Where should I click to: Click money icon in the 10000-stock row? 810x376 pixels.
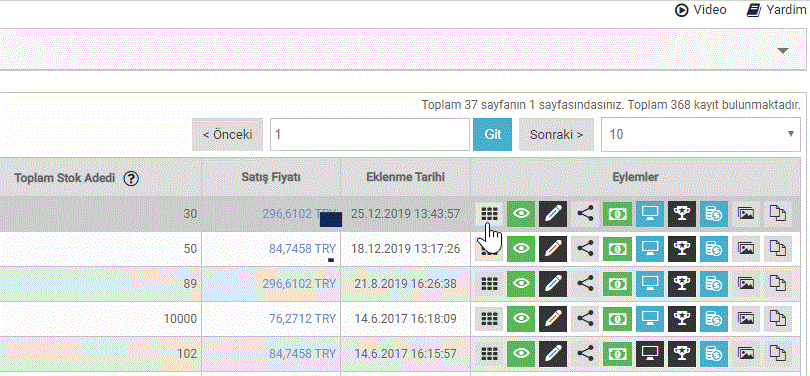[x=617, y=319]
